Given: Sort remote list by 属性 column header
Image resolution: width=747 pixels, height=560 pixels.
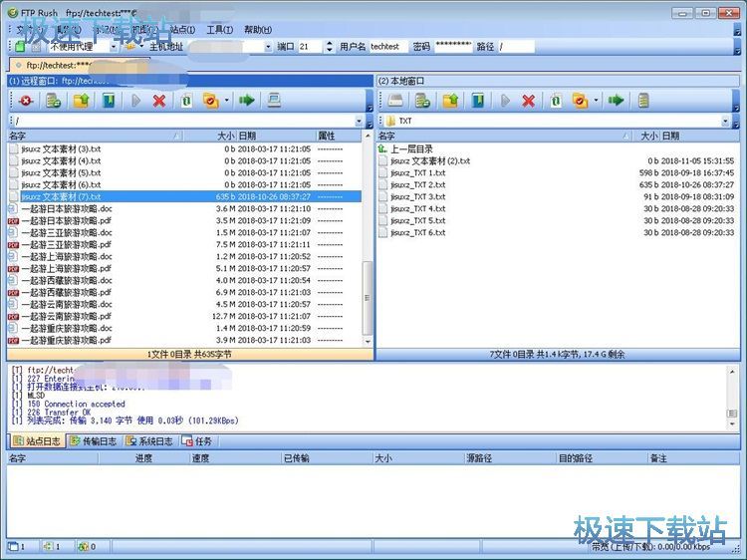Looking at the screenshot, I should point(338,136).
